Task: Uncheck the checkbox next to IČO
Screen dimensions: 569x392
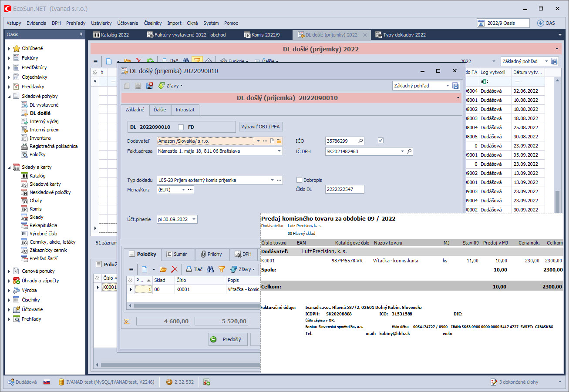Action: (x=381, y=140)
